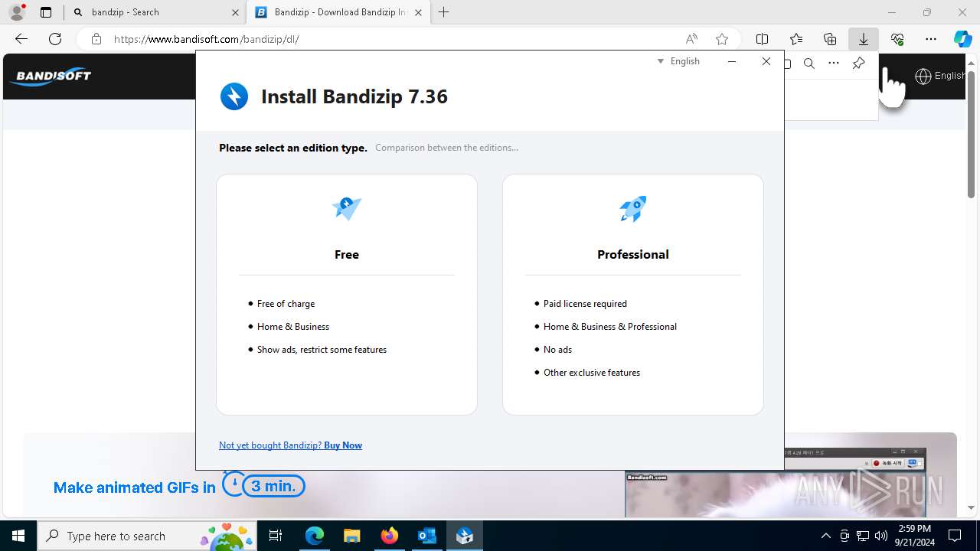Click the taskbar search box
The width and height of the screenshot is (980, 551).
point(147,536)
